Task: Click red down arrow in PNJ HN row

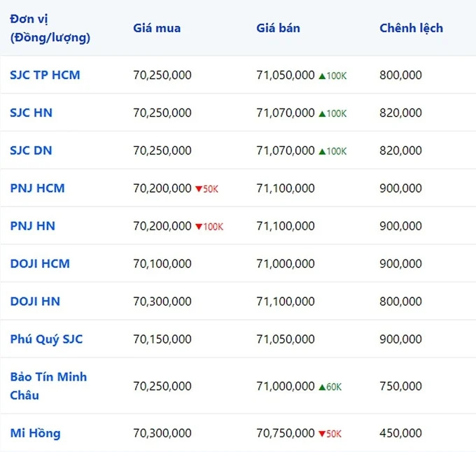Action: (199, 227)
